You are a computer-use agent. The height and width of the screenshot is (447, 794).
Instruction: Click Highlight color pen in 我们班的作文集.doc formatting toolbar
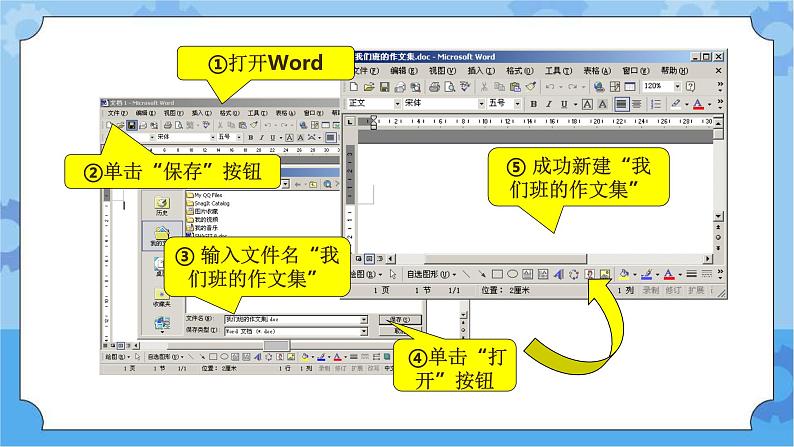point(676,103)
